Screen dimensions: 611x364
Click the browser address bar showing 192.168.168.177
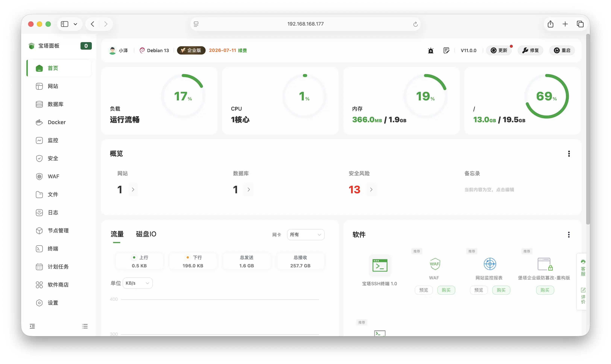(305, 24)
